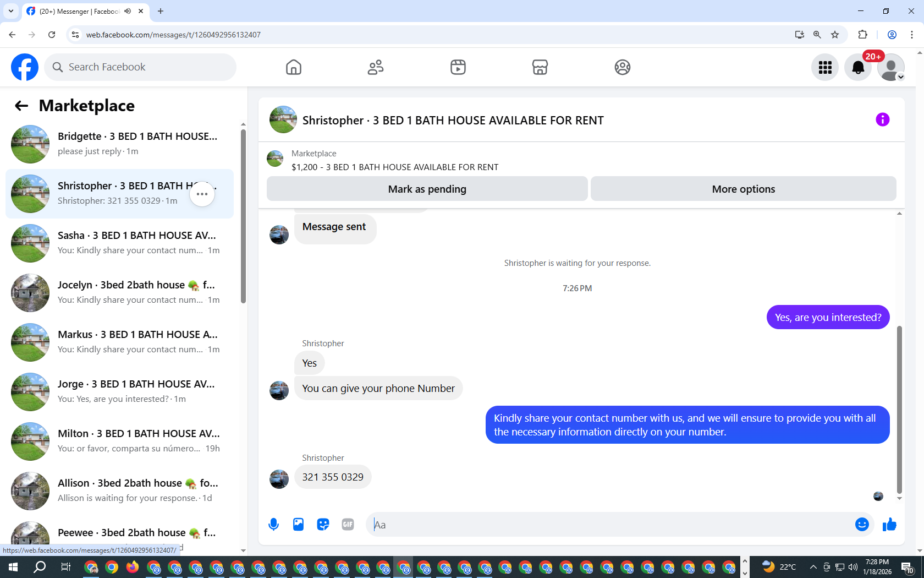924x578 pixels.
Task: Click the 'You can give your phone Number' message
Action: click(378, 389)
